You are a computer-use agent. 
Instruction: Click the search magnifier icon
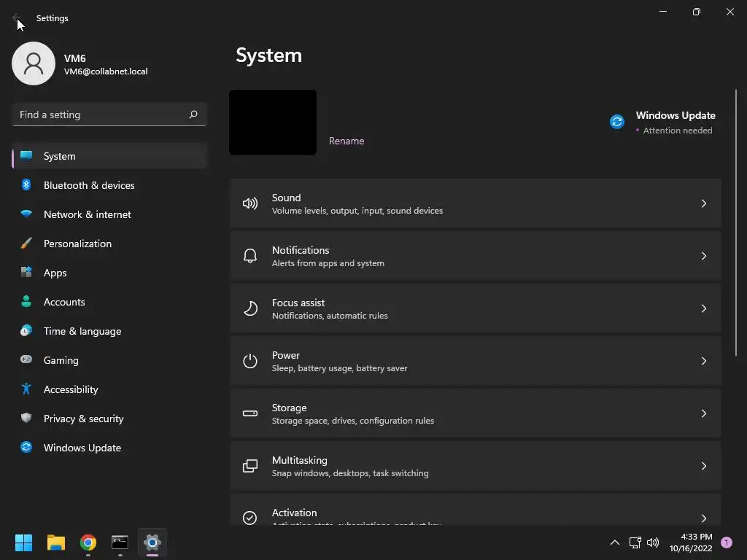click(x=193, y=114)
